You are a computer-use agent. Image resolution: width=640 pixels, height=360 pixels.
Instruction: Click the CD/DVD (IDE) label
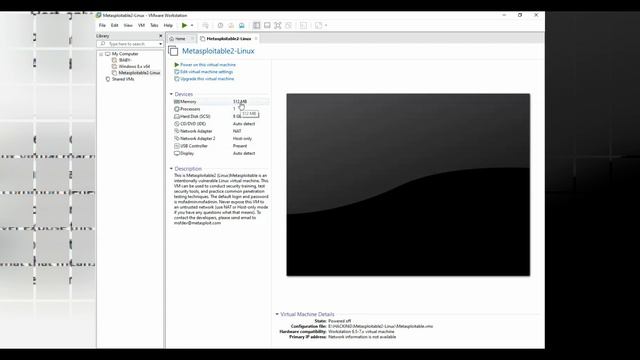click(x=193, y=124)
